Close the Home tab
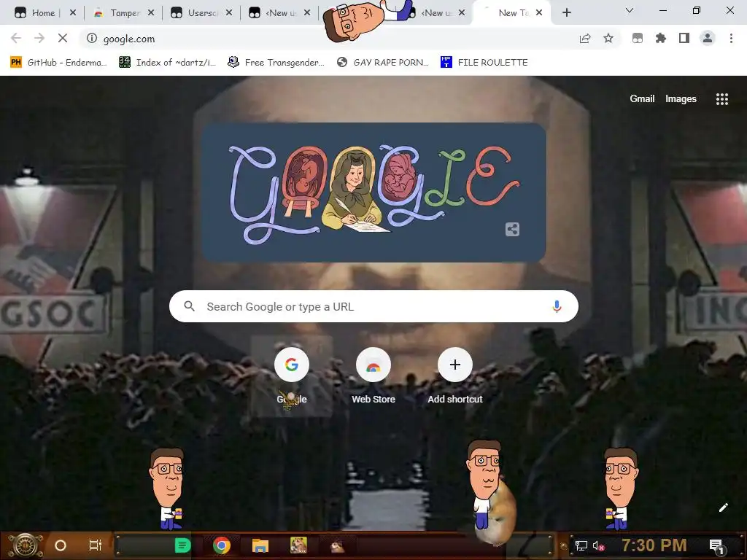Image resolution: width=747 pixels, height=560 pixels. click(x=72, y=12)
